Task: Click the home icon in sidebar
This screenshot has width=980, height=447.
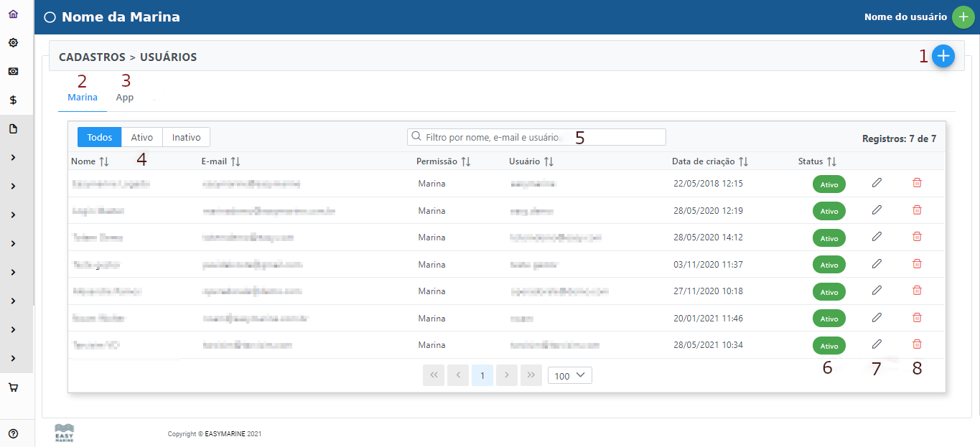Action: pos(13,14)
